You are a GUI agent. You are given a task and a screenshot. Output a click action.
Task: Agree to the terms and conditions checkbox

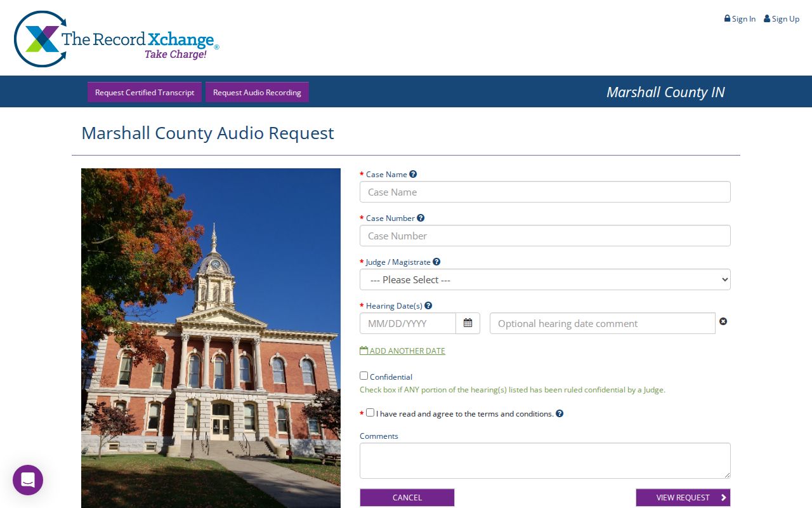[x=370, y=413]
